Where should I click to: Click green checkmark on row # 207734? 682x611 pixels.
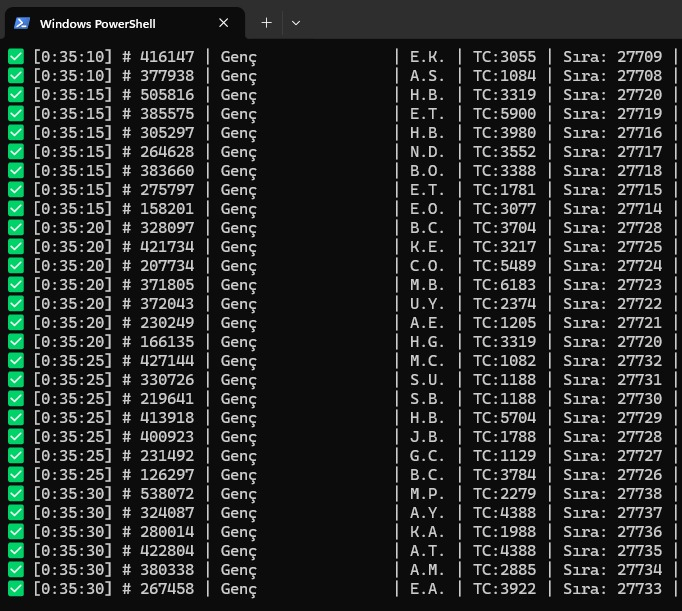(16, 266)
